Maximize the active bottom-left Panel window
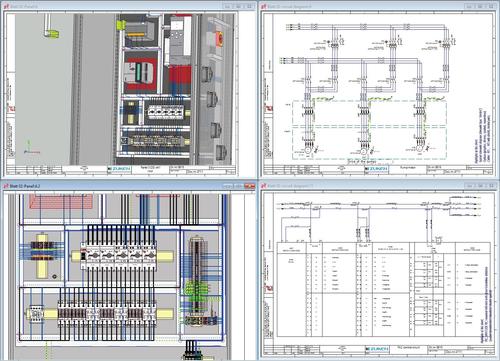Image resolution: width=500 pixels, height=361 pixels. [239, 186]
